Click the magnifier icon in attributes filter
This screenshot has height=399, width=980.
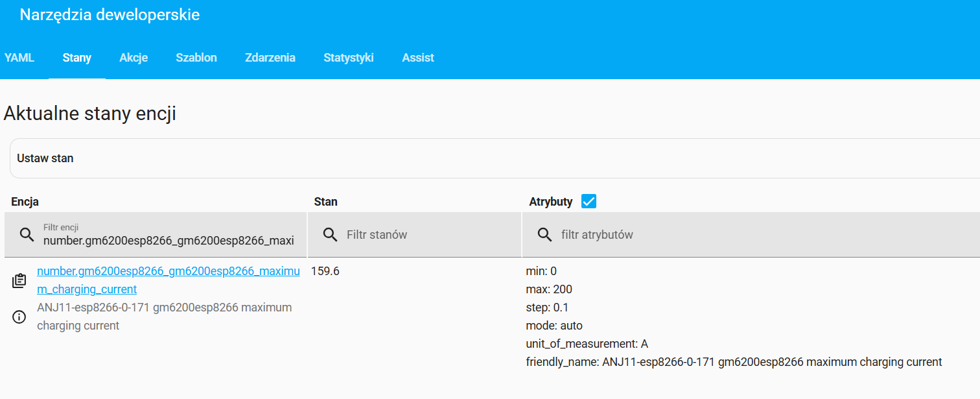[544, 235]
